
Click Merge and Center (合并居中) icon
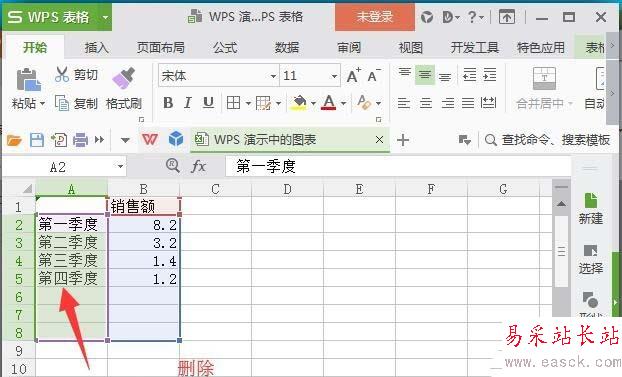[x=544, y=79]
